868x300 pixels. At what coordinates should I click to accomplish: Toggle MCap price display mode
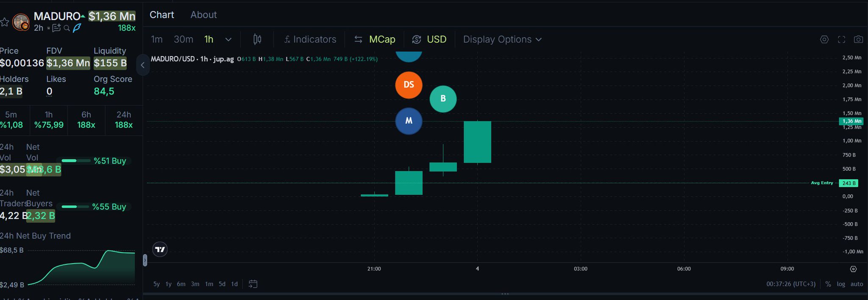click(x=375, y=39)
